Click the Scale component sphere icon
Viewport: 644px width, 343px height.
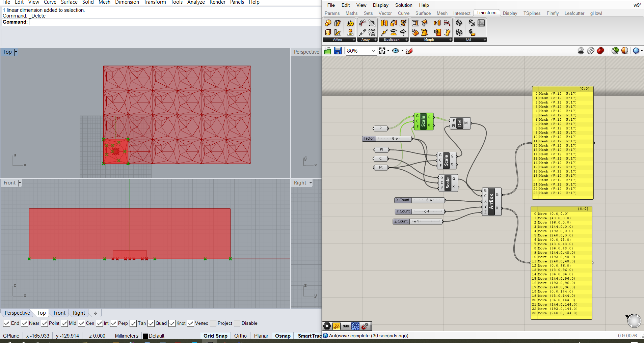point(328,23)
